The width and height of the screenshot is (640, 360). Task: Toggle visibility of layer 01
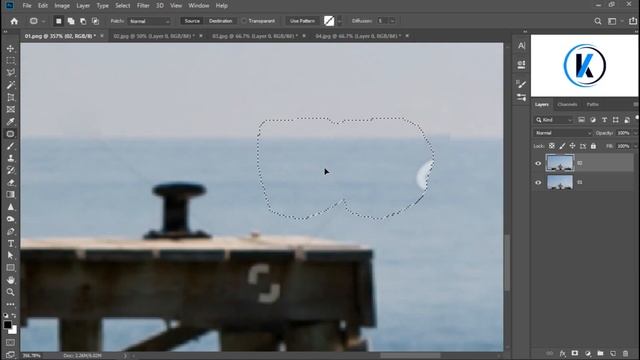(x=538, y=182)
